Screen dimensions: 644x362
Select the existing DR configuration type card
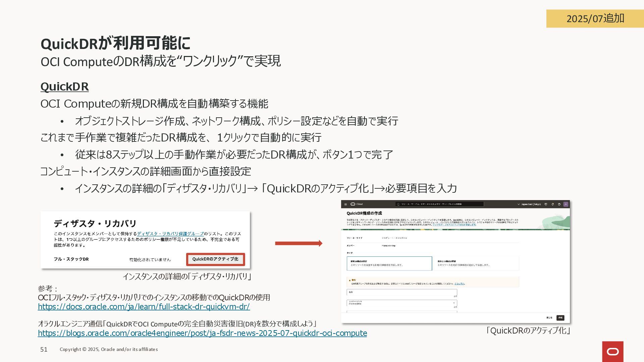476,263
